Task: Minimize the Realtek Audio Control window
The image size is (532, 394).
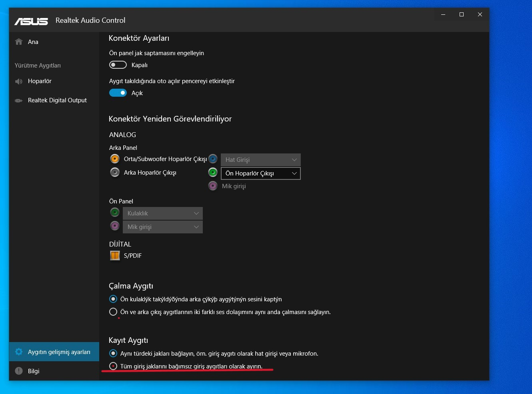Action: (443, 14)
